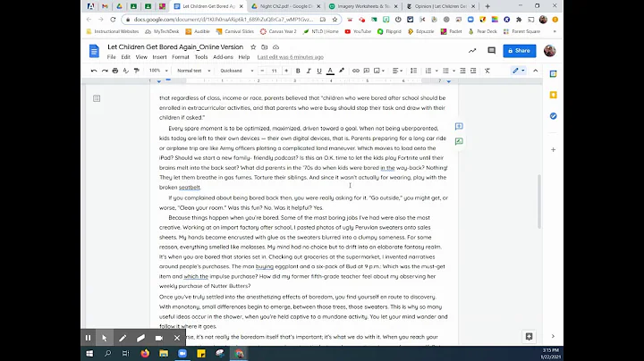The height and width of the screenshot is (361, 644).
Task: Open the Quicksand font dropdown
Action: pyautogui.click(x=236, y=71)
